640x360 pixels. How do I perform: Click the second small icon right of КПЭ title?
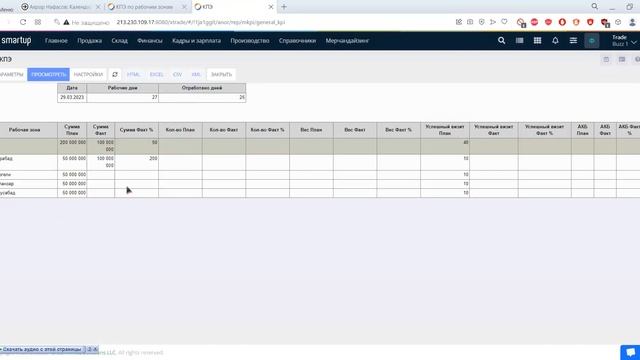622,60
